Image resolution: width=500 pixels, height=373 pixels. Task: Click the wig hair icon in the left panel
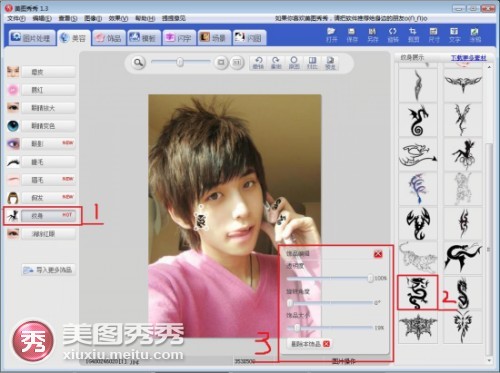13,198
